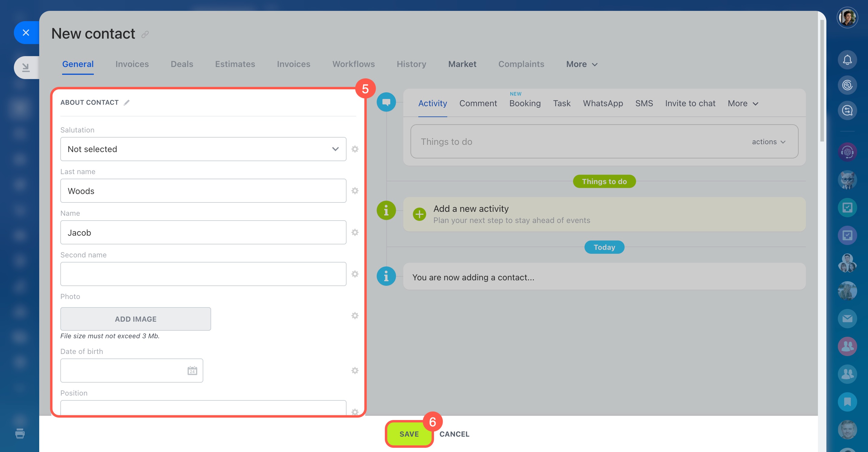This screenshot has width=868, height=452.
Task: Open the mail envelope icon in sidebar
Action: click(x=847, y=319)
